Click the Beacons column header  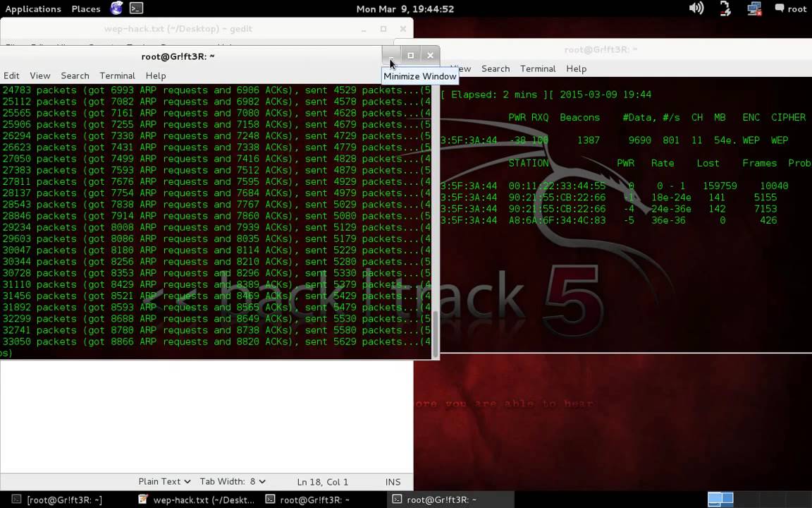pos(579,117)
